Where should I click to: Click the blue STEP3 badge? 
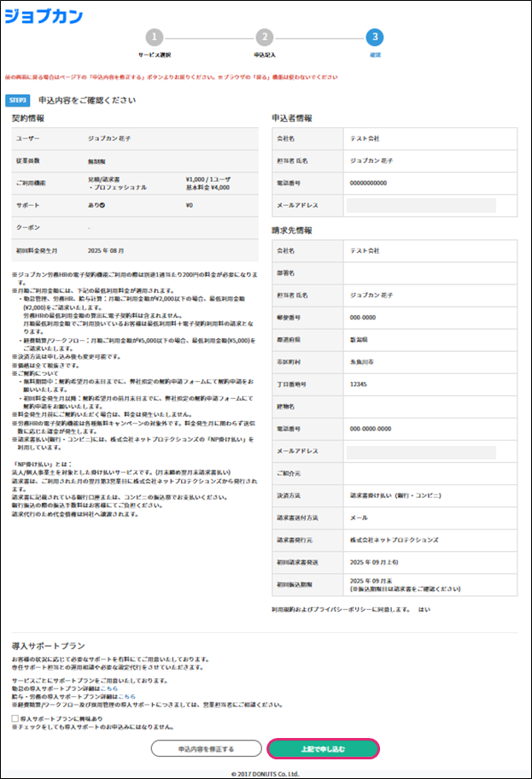(18, 100)
